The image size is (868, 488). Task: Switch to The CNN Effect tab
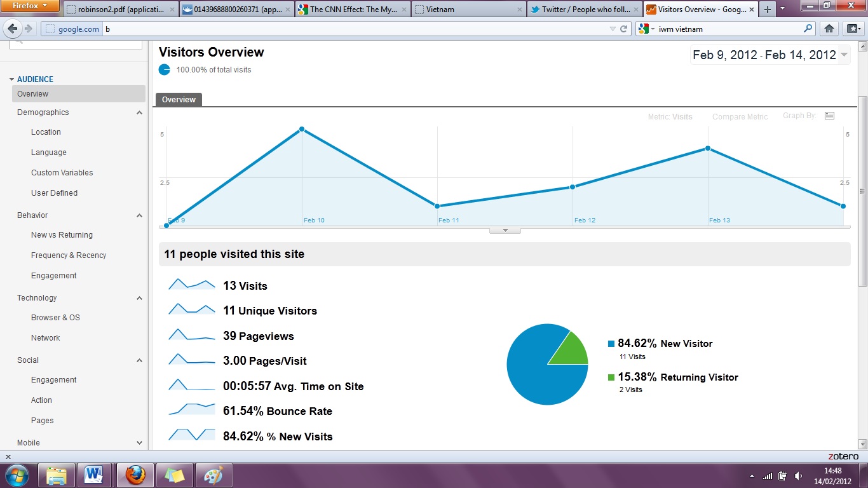pos(353,10)
